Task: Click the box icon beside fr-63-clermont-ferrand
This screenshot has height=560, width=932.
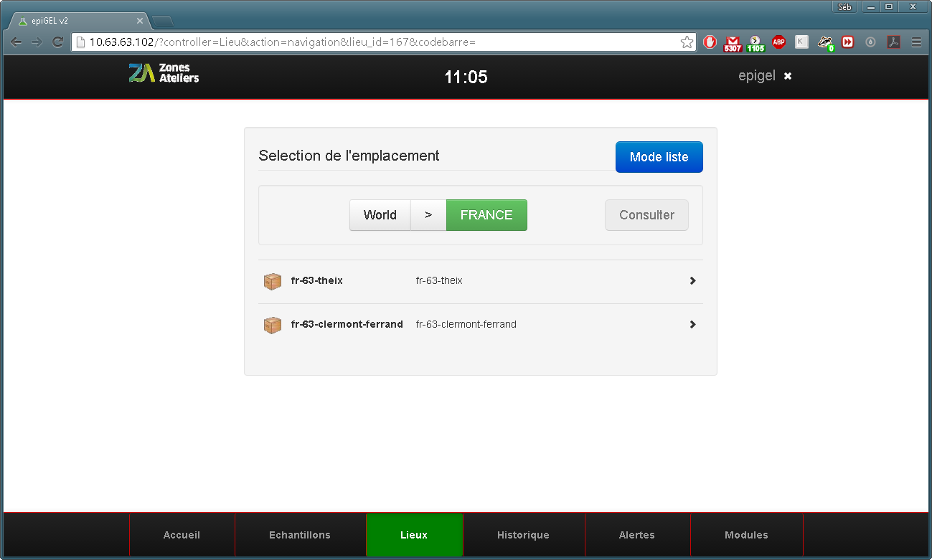Action: pyautogui.click(x=272, y=325)
